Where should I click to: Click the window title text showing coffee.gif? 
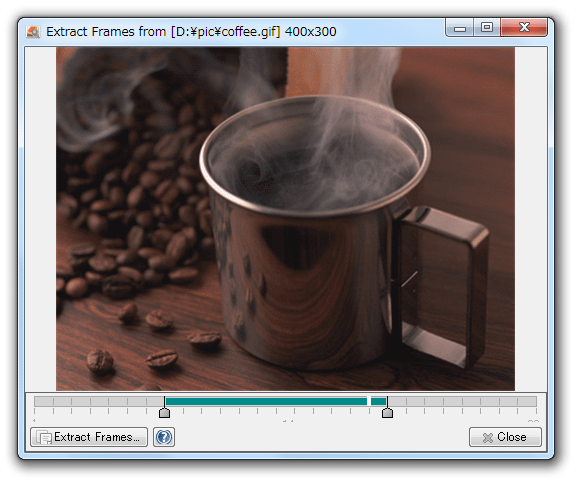click(x=191, y=32)
